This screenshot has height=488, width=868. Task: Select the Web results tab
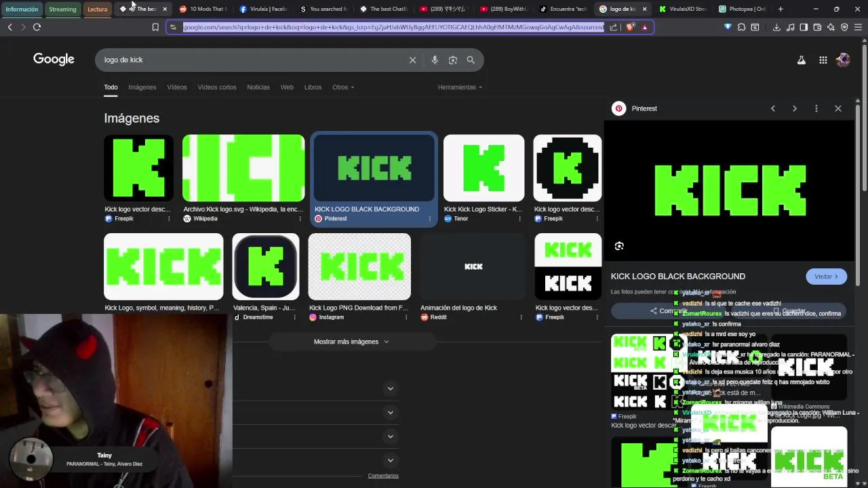click(287, 87)
